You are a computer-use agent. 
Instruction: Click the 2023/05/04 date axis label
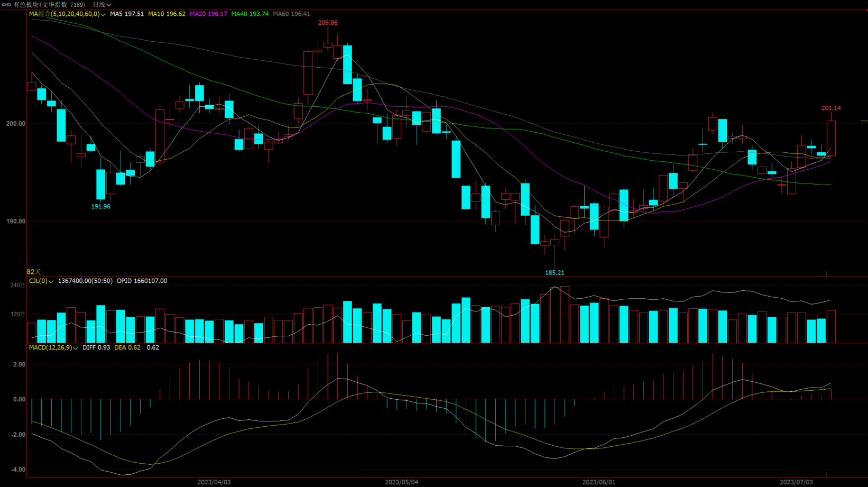402,482
